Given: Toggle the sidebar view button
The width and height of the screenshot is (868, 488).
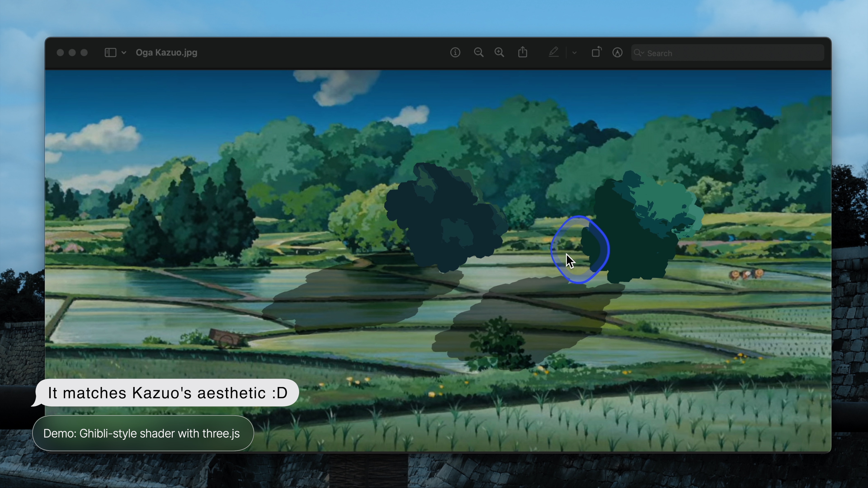Looking at the screenshot, I should (111, 53).
